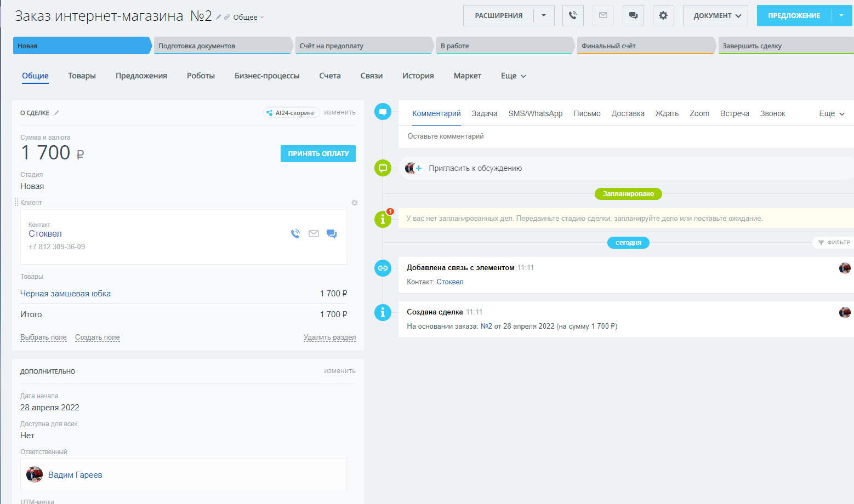Open the Черная замшевая юбка product link
The height and width of the screenshot is (504, 854).
[65, 294]
